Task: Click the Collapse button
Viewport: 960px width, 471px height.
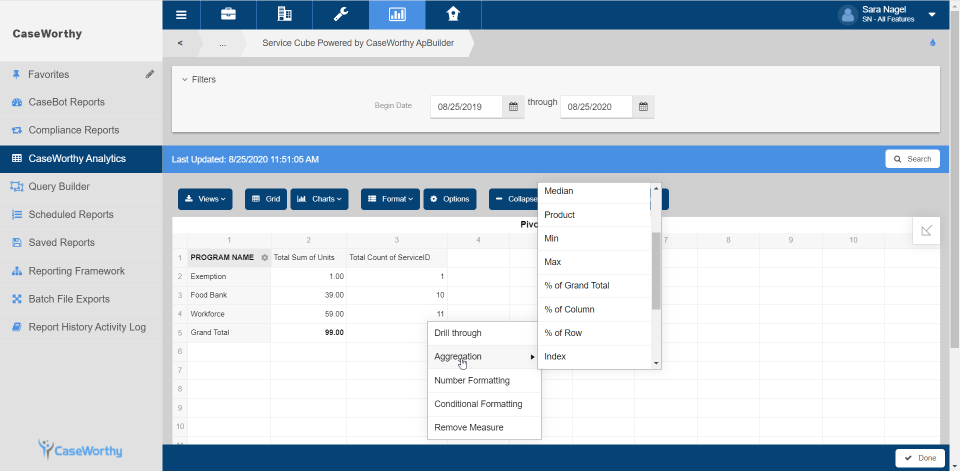Action: coord(513,199)
